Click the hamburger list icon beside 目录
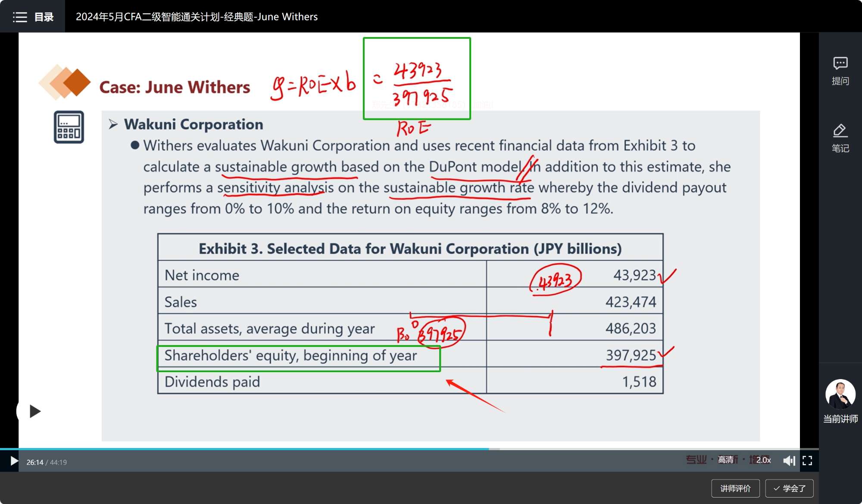The height and width of the screenshot is (504, 862). click(x=20, y=17)
